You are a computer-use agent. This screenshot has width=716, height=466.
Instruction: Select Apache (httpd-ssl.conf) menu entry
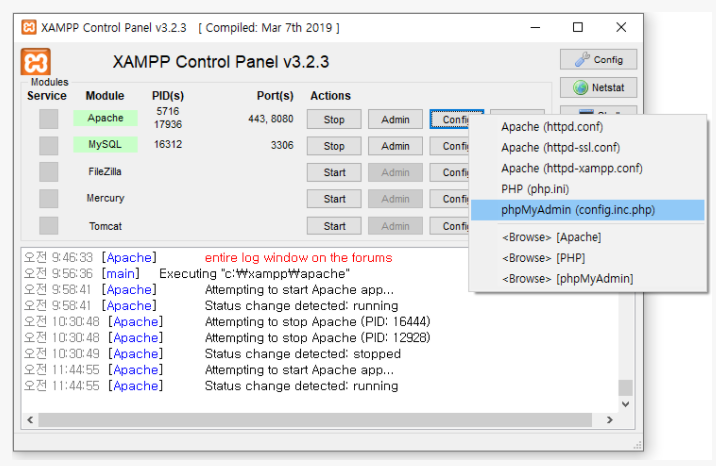point(588,148)
